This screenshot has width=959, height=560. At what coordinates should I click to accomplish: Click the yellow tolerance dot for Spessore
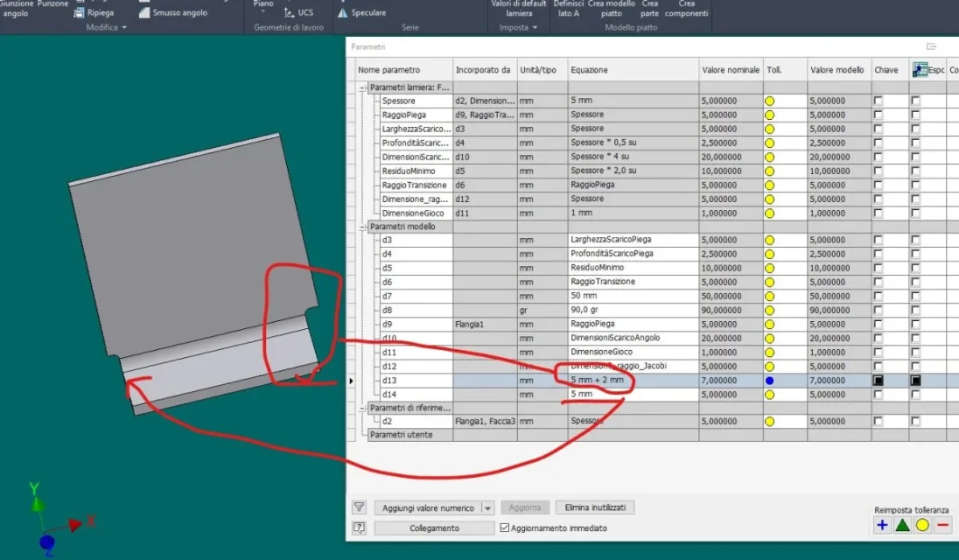(x=769, y=101)
